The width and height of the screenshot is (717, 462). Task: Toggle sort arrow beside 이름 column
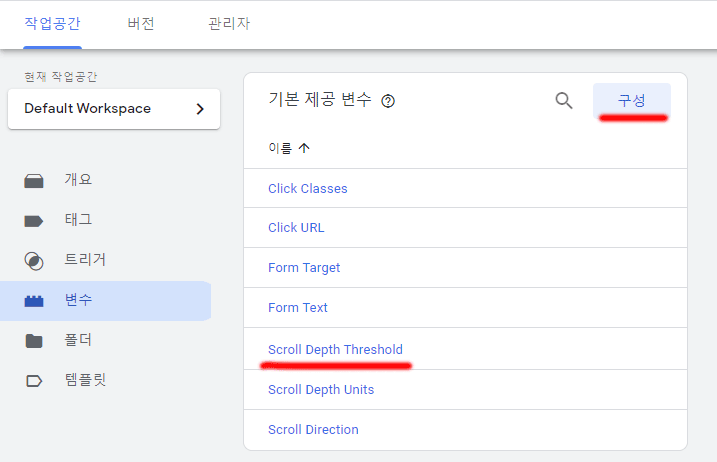[x=304, y=148]
